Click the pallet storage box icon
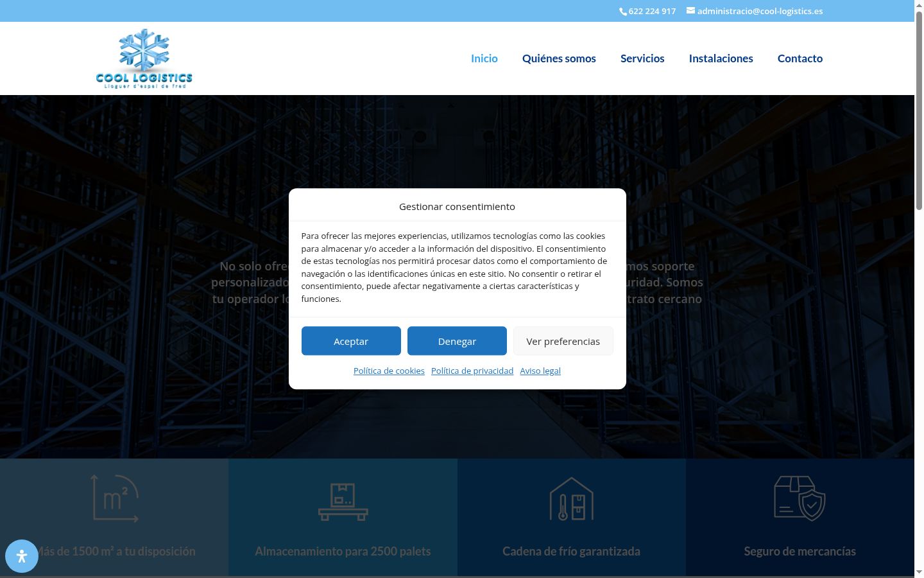 [x=343, y=502]
